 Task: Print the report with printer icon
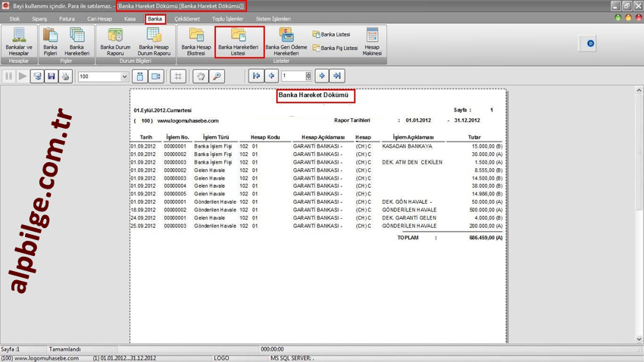click(x=65, y=76)
